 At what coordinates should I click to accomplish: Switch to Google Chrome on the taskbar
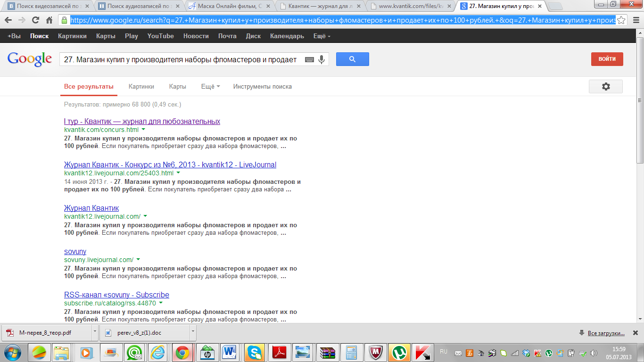click(182, 352)
